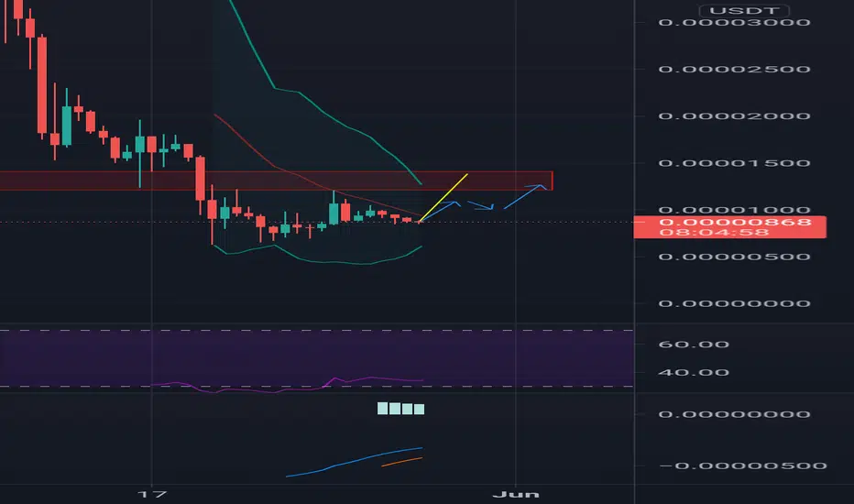Select the 0.00001000 price axis label

734,210
